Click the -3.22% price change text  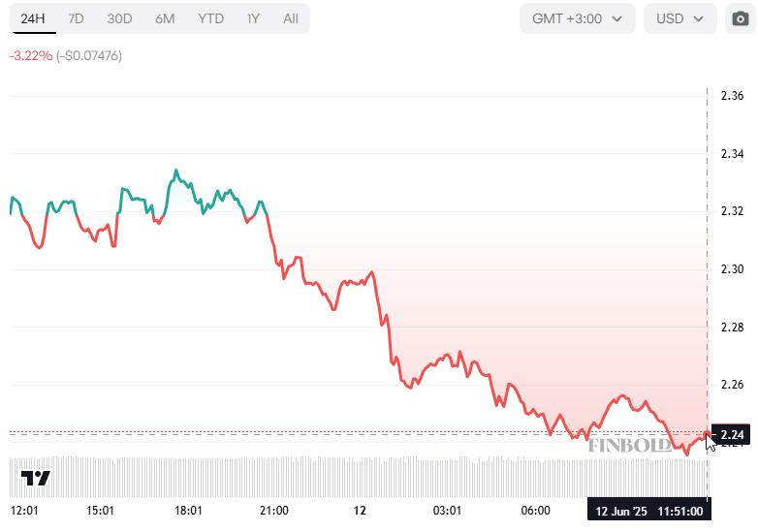28,55
